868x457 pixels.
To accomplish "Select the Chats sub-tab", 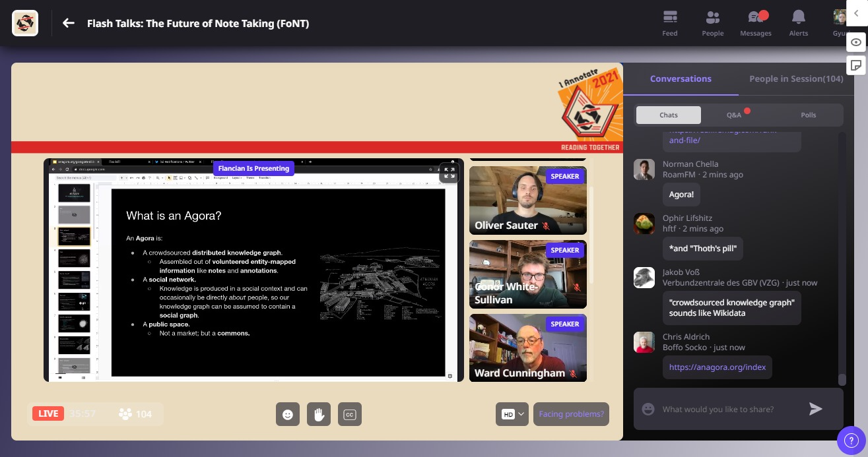I will coord(669,115).
